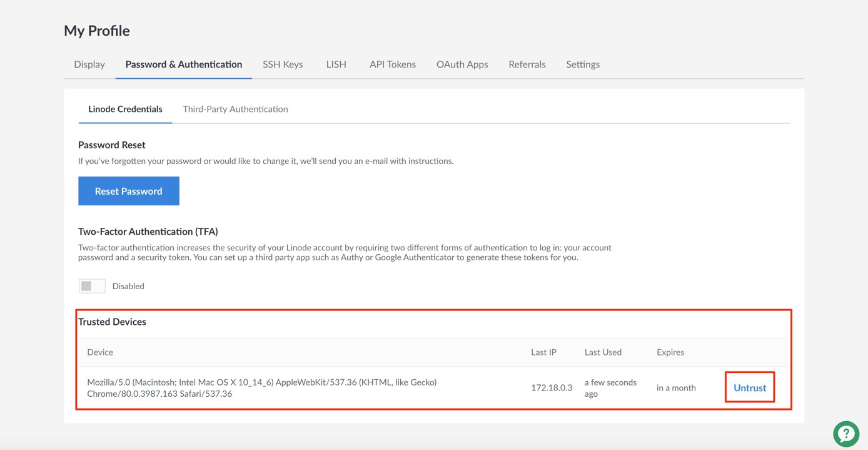Open the SSH Keys tab

click(283, 64)
